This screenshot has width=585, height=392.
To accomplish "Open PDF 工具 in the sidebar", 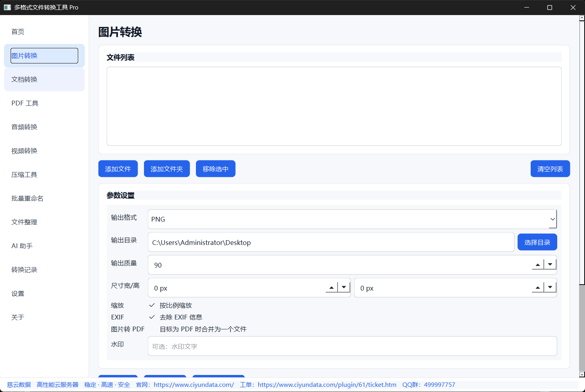I will pyautogui.click(x=44, y=103).
